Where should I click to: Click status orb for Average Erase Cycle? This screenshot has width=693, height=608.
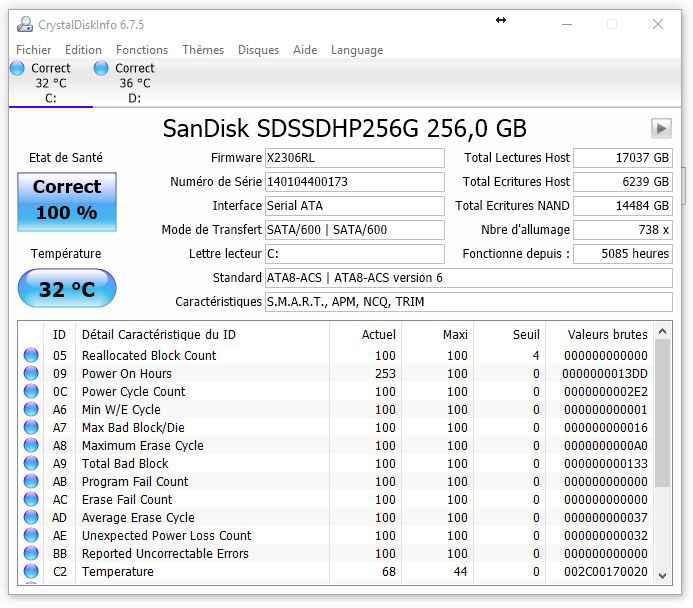(31, 517)
